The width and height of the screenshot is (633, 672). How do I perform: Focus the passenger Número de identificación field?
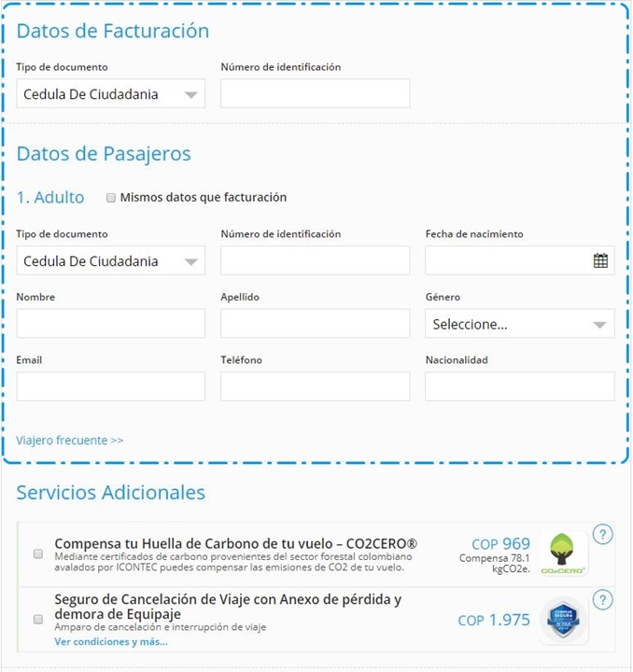(315, 260)
